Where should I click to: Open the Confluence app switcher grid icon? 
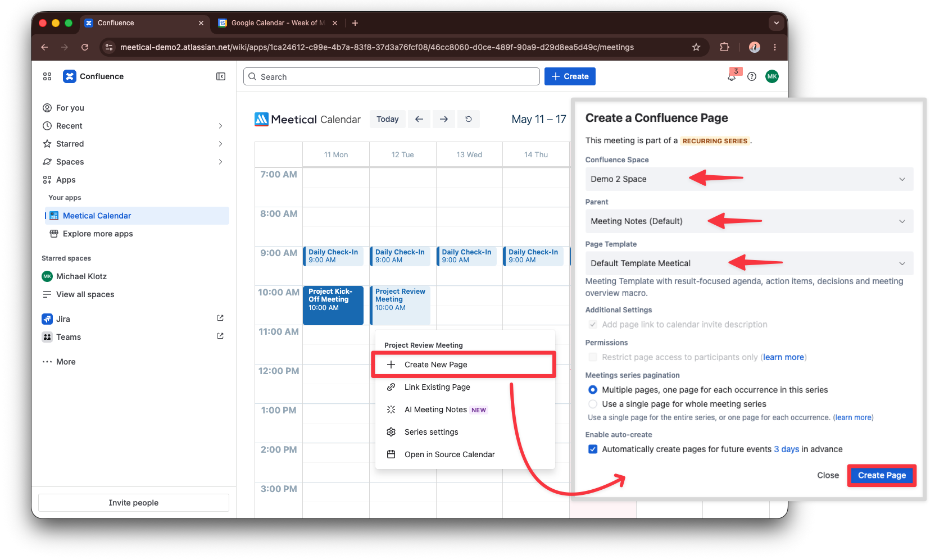[x=47, y=76]
